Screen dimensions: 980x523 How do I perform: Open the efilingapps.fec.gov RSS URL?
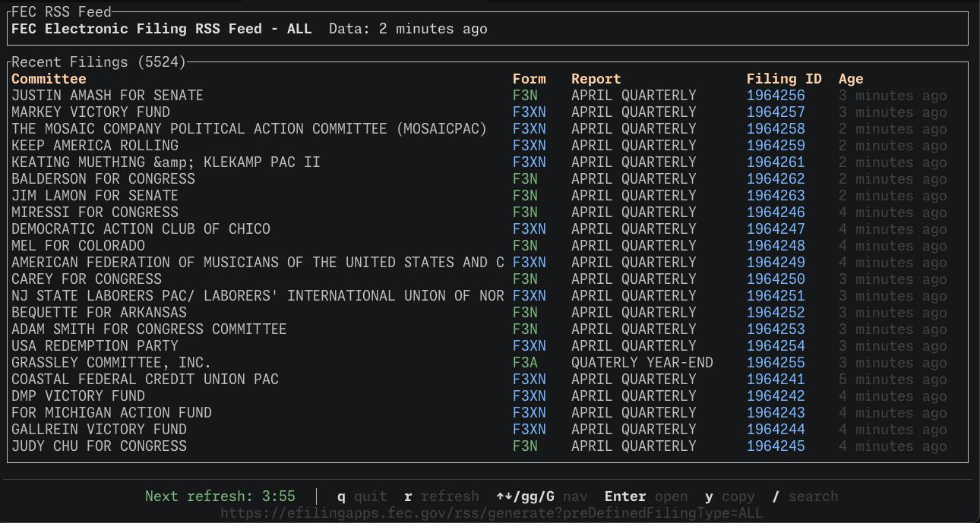point(491,513)
